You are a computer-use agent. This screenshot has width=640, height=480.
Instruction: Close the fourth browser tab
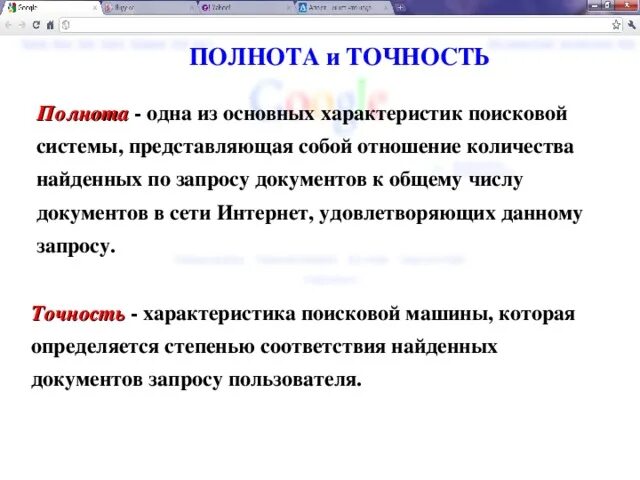coord(385,7)
